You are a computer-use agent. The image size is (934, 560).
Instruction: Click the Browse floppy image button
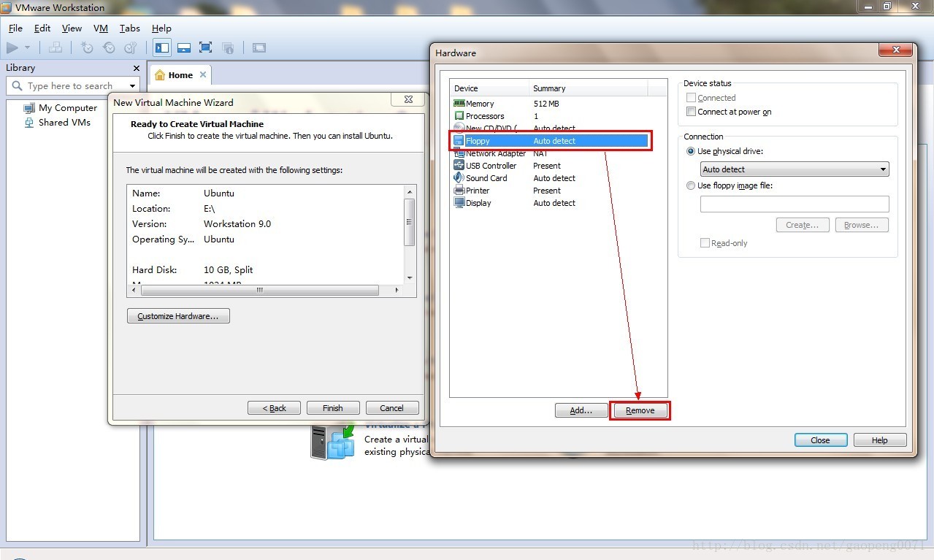[x=862, y=225]
